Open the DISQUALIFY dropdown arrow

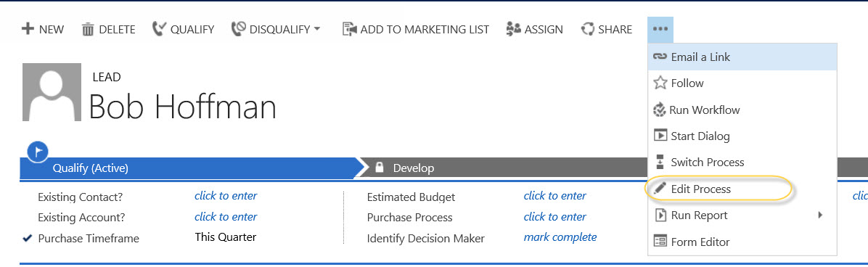[x=317, y=28]
